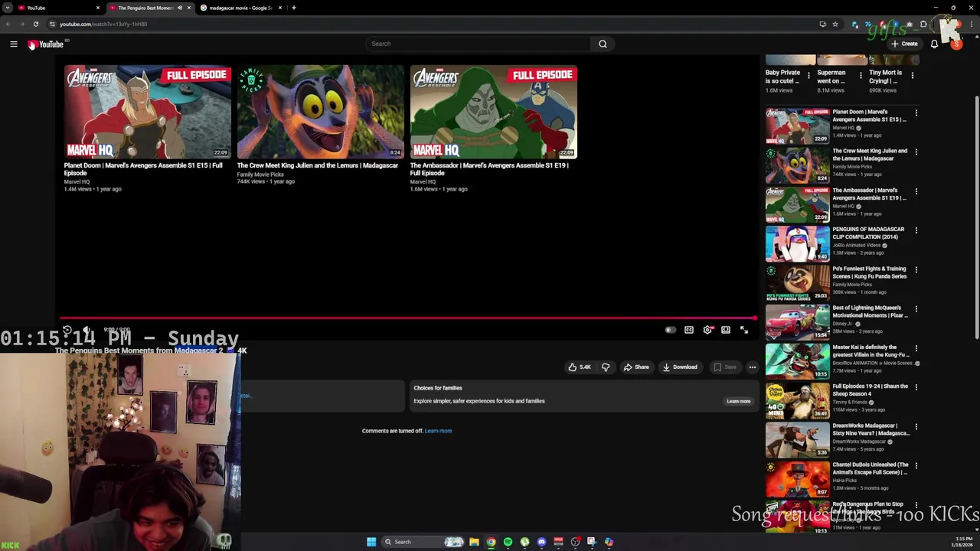Open sidebar Penguins of Madagascar Clip Compilation thumbnail
This screenshot has width=980, height=551.
pyautogui.click(x=797, y=243)
